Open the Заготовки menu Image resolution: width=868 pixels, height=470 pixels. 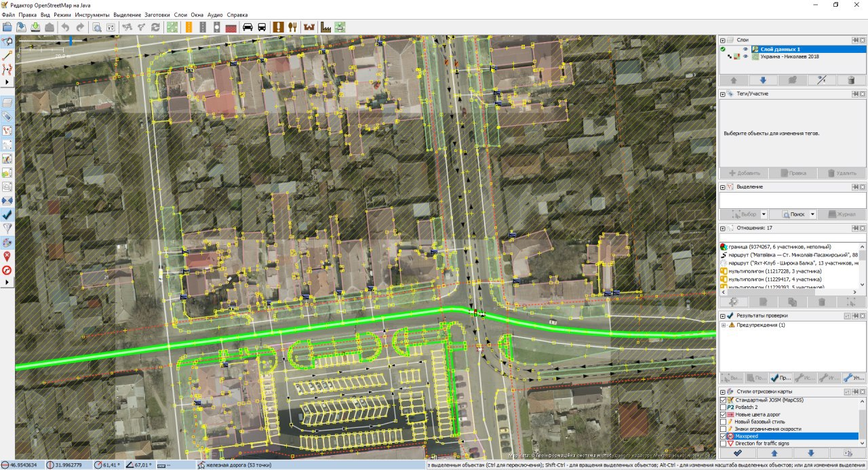pos(158,14)
